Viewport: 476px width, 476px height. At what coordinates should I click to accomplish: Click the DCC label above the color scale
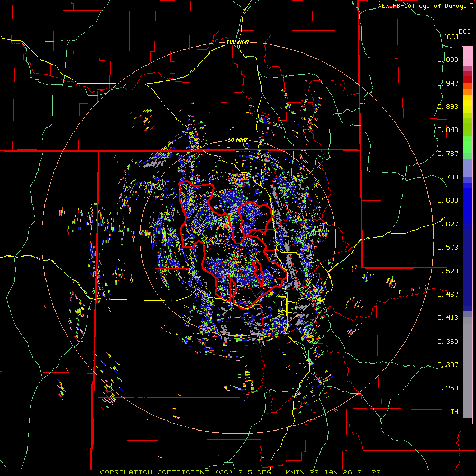point(465,32)
